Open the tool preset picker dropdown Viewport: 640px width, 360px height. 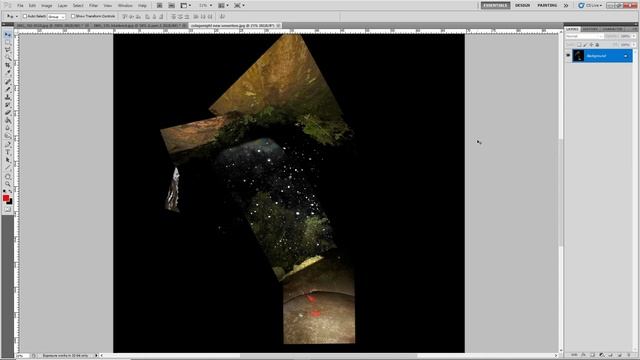click(16, 16)
